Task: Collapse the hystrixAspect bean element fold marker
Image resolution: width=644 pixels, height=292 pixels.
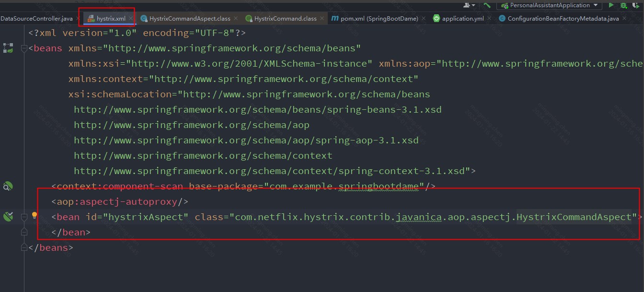Action: coord(24,217)
